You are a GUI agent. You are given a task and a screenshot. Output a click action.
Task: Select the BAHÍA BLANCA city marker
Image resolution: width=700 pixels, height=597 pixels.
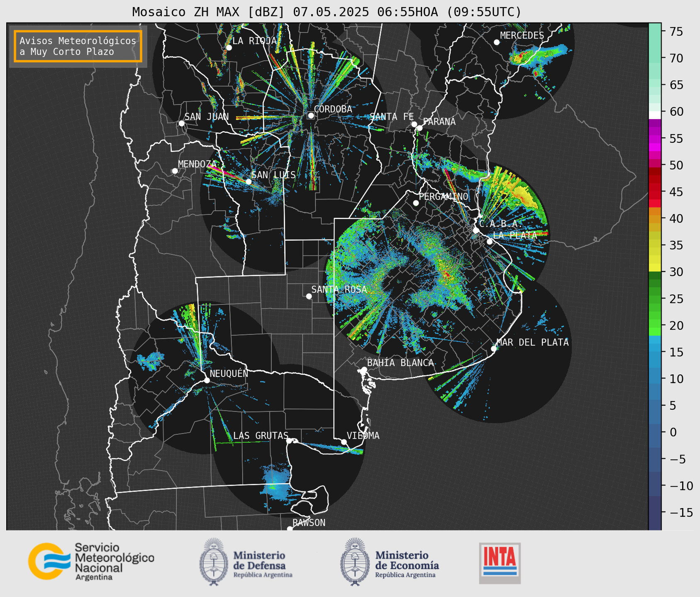click(364, 369)
